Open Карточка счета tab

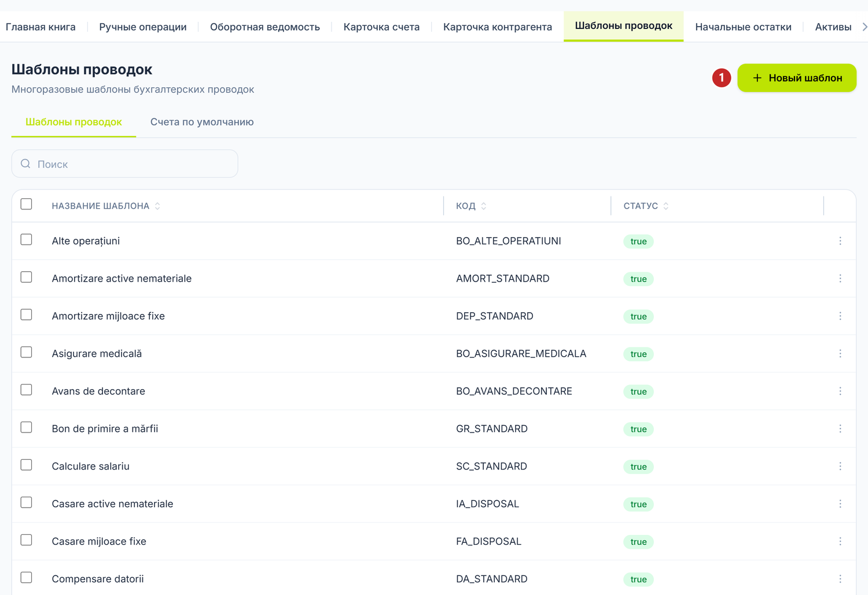coord(381,27)
